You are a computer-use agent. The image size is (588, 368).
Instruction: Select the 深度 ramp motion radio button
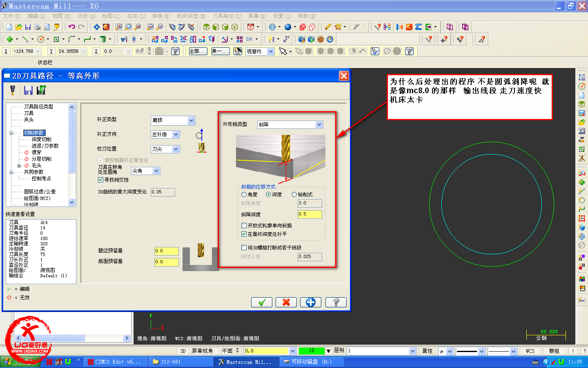point(268,195)
